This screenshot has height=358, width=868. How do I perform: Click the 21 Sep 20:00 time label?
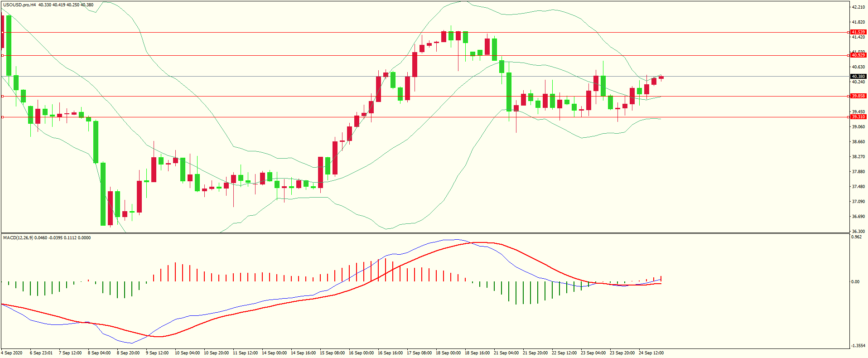point(535,353)
